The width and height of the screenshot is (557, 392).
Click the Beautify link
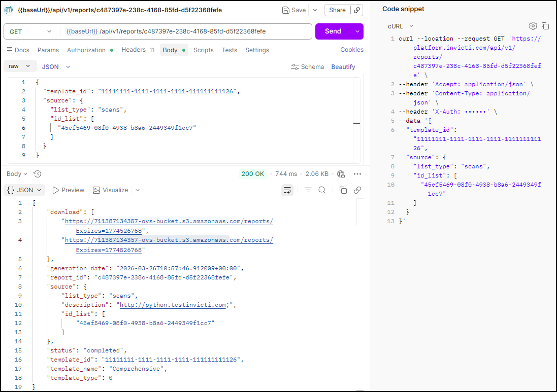pyautogui.click(x=343, y=67)
